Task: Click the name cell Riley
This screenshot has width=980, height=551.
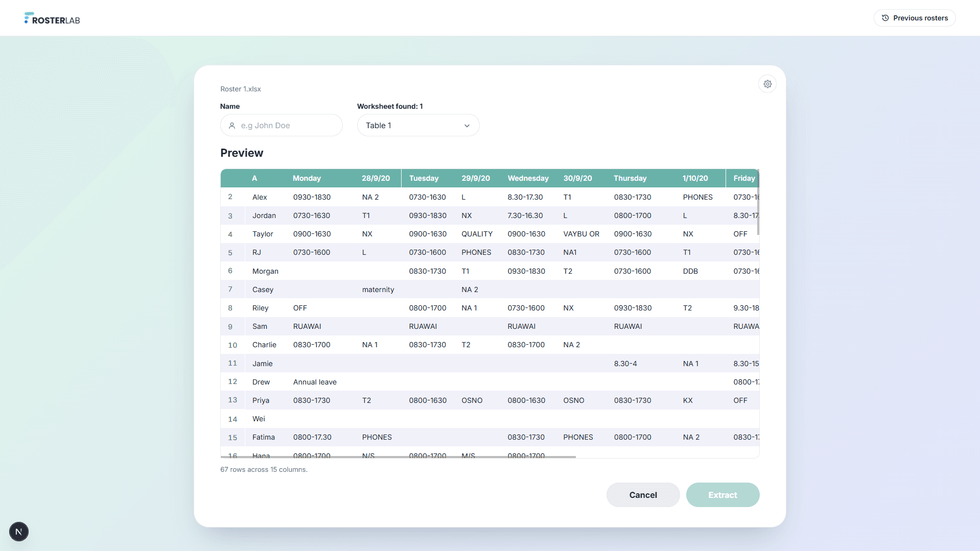Action: click(260, 308)
